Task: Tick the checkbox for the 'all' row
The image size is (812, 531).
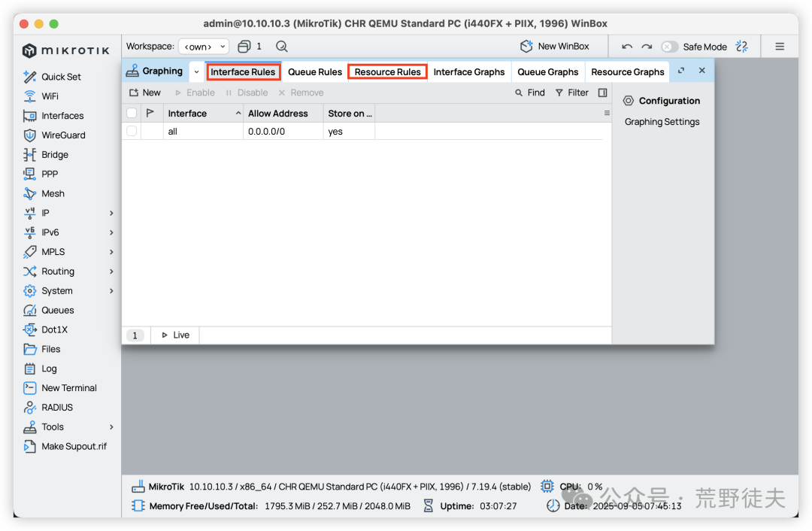Action: coord(132,131)
